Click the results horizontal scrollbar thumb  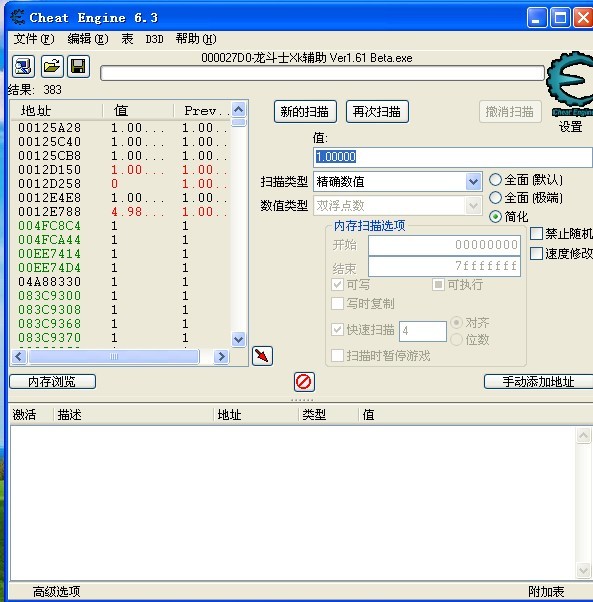point(114,357)
